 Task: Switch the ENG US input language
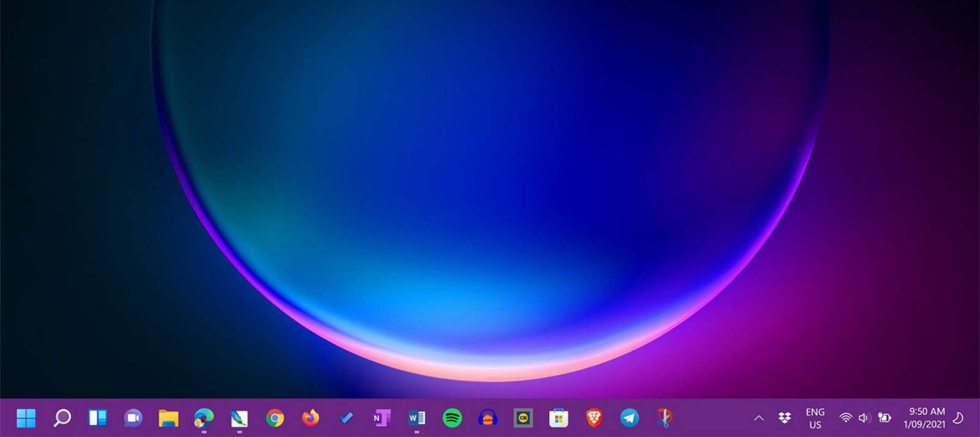click(814, 417)
